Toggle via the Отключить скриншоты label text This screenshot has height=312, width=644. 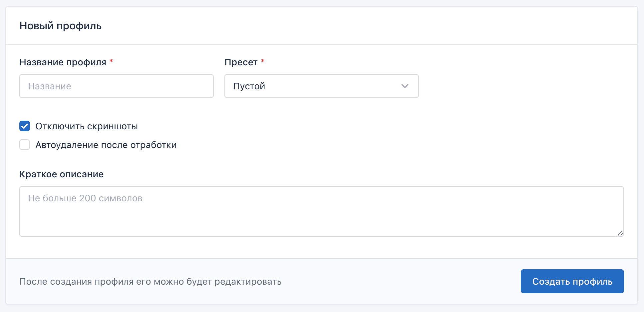[x=87, y=126]
